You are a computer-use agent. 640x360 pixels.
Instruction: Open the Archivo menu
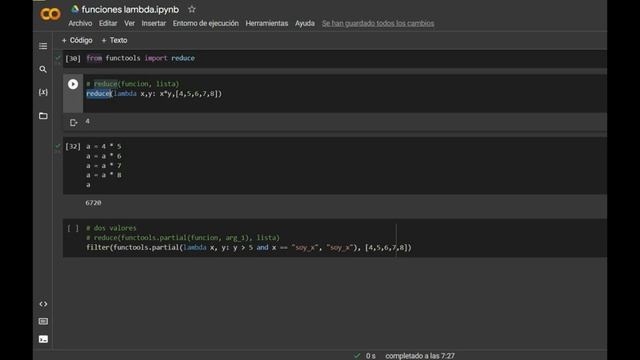[80, 23]
